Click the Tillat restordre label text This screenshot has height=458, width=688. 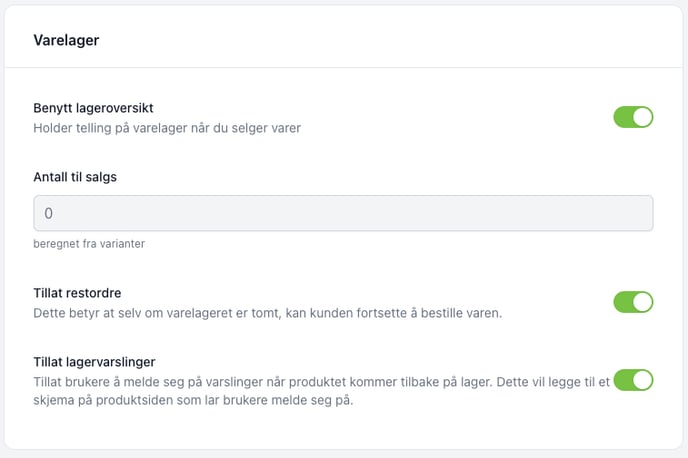point(77,293)
